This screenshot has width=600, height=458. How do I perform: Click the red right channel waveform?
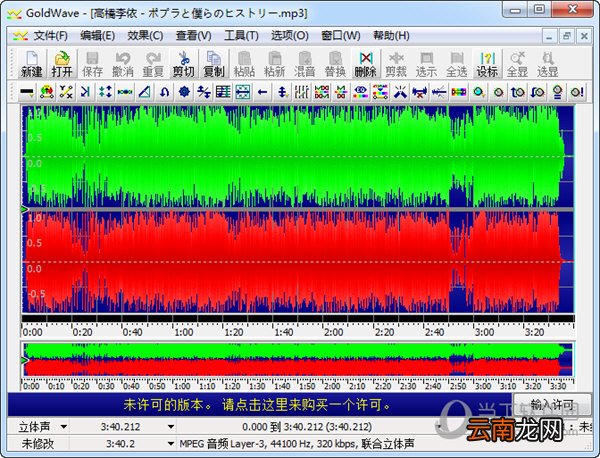pos(298,262)
